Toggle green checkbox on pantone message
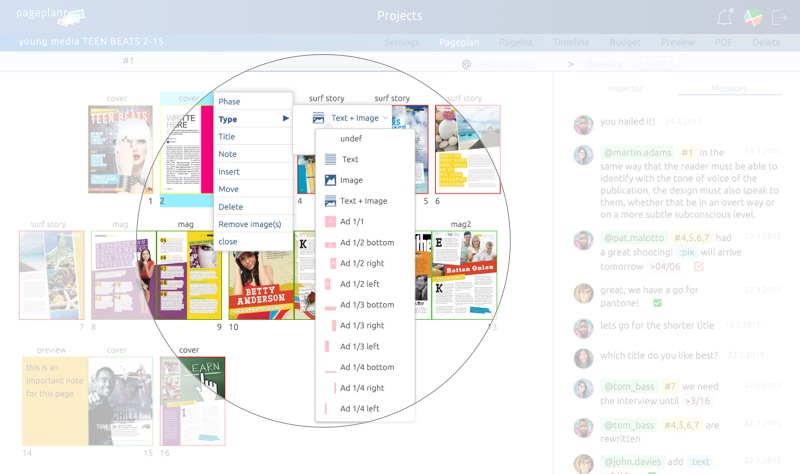 (658, 303)
